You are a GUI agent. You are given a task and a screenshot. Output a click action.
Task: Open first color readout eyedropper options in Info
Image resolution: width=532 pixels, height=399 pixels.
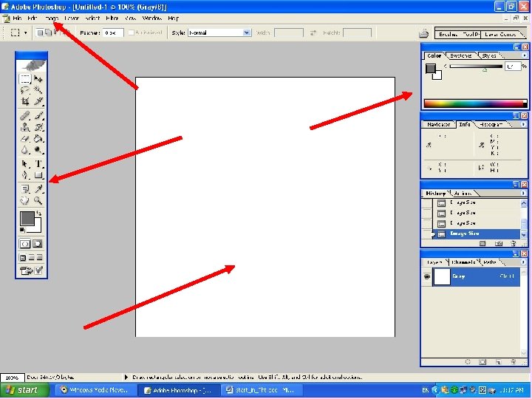click(429, 145)
